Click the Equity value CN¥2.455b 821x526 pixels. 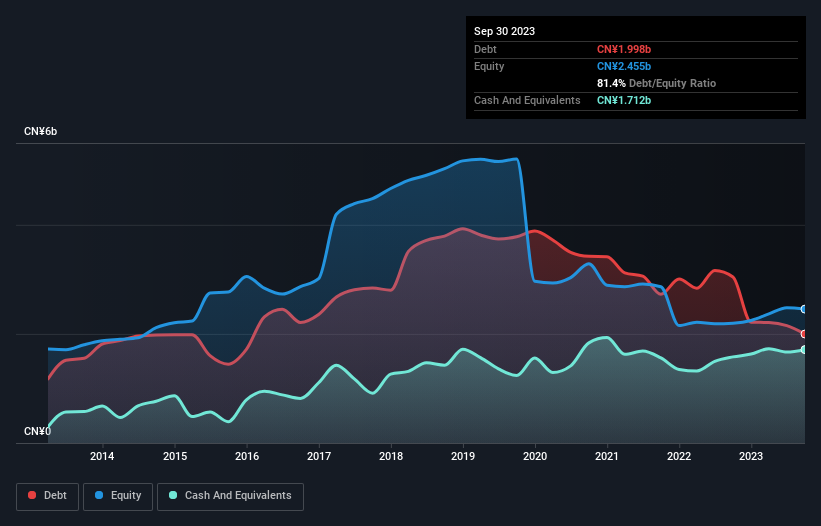(x=624, y=66)
